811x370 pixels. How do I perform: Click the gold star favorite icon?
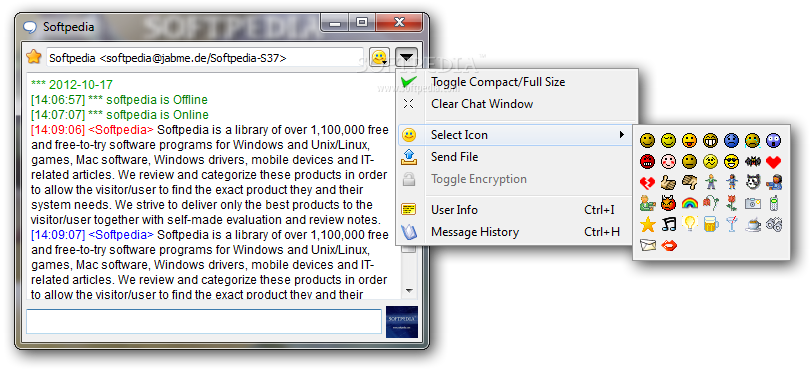34,57
